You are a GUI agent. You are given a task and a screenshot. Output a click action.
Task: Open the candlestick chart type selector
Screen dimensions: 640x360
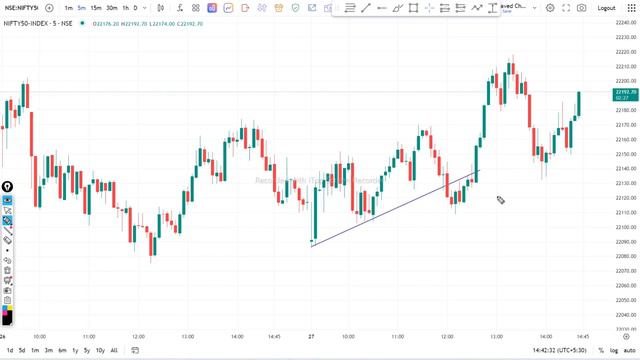tap(161, 8)
